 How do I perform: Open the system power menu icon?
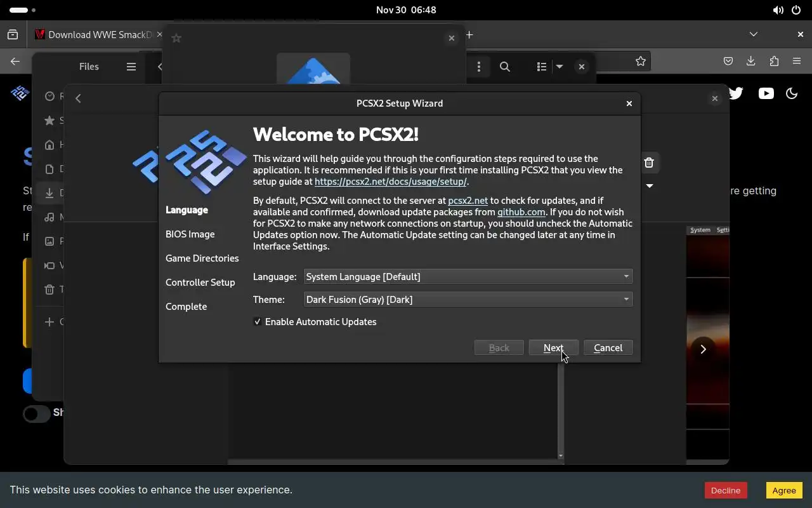(796, 10)
